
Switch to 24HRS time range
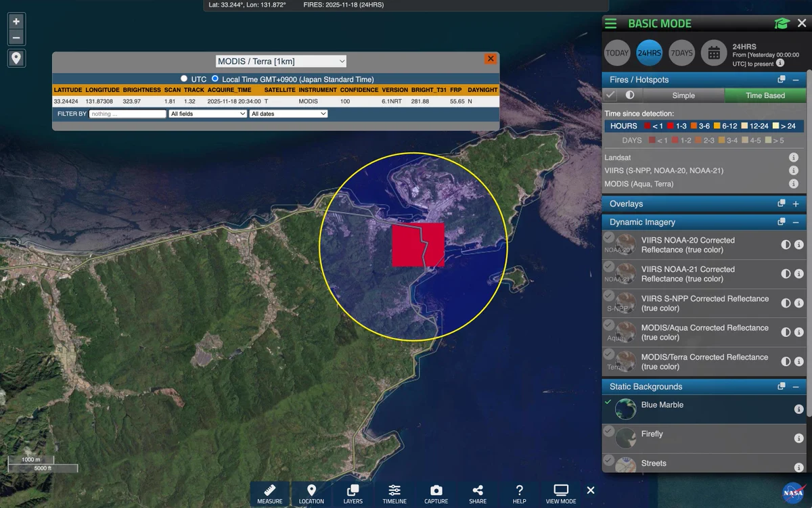[650, 53]
